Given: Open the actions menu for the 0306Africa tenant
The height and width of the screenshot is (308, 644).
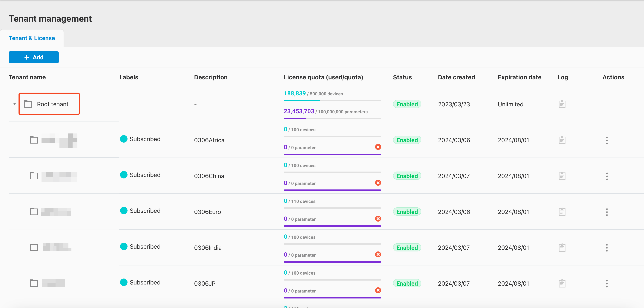Looking at the screenshot, I should pyautogui.click(x=607, y=140).
